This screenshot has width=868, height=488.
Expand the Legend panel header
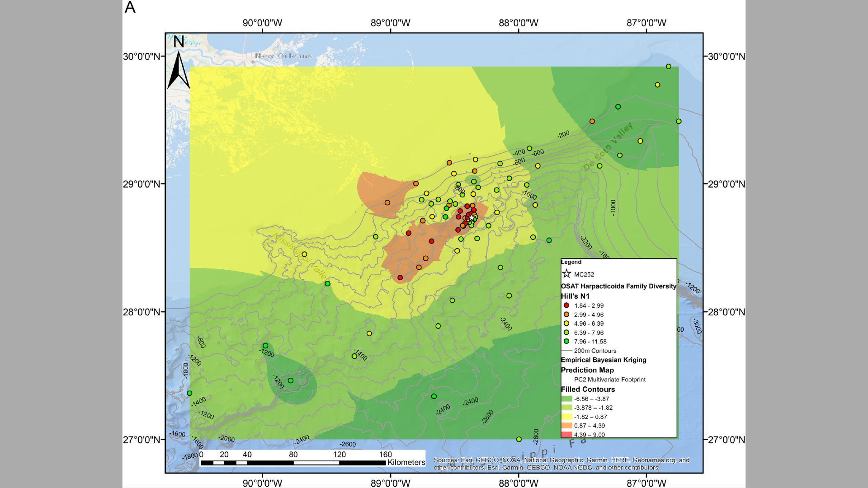(571, 262)
